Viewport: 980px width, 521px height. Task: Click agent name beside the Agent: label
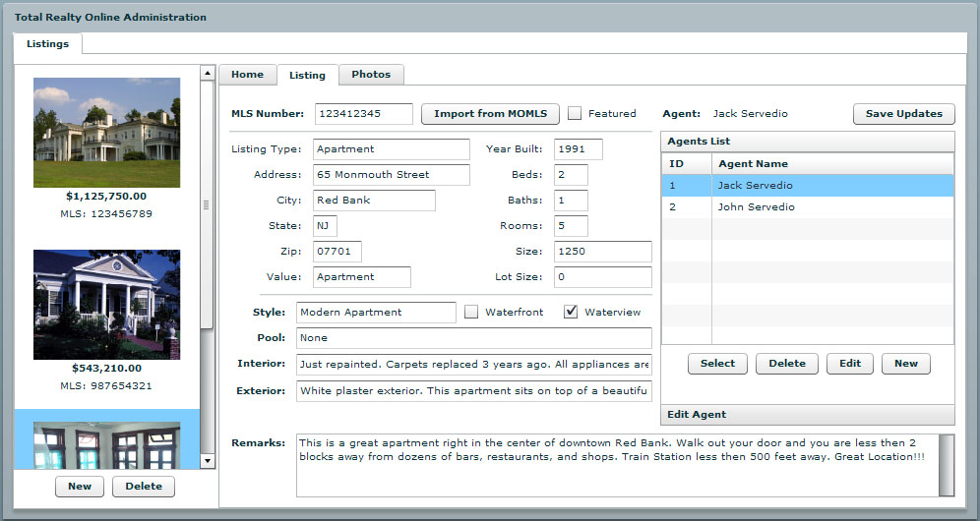click(750, 114)
